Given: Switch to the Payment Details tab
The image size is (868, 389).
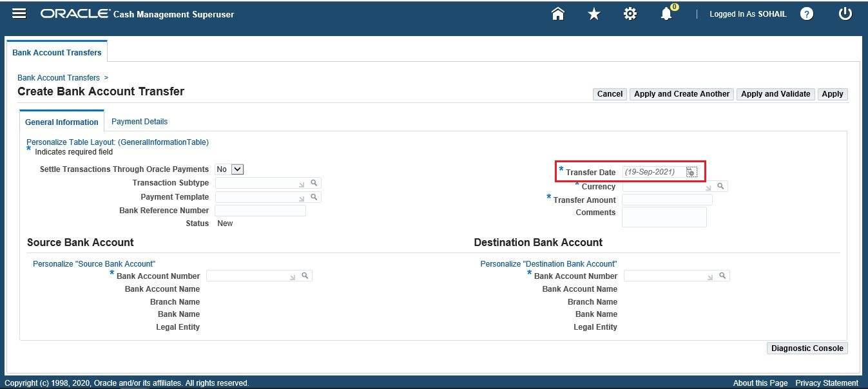Looking at the screenshot, I should pos(139,121).
